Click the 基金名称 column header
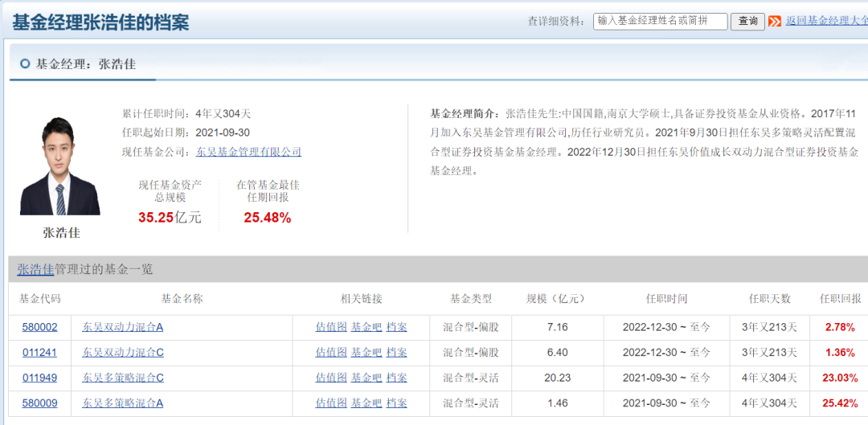The height and width of the screenshot is (425, 868). point(182,299)
